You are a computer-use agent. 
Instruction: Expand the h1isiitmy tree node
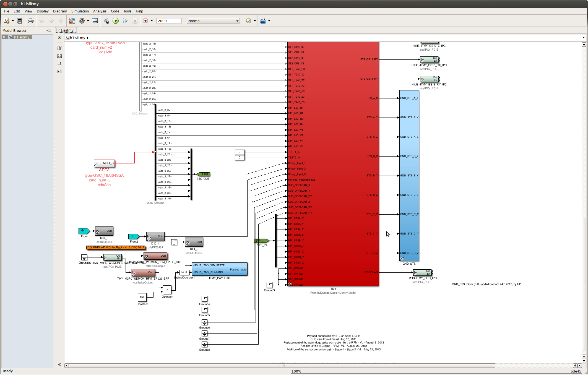pos(4,37)
